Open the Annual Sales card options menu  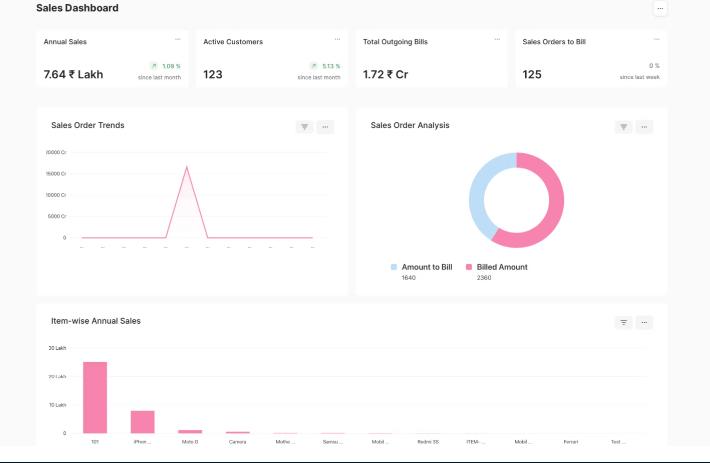[x=178, y=39]
